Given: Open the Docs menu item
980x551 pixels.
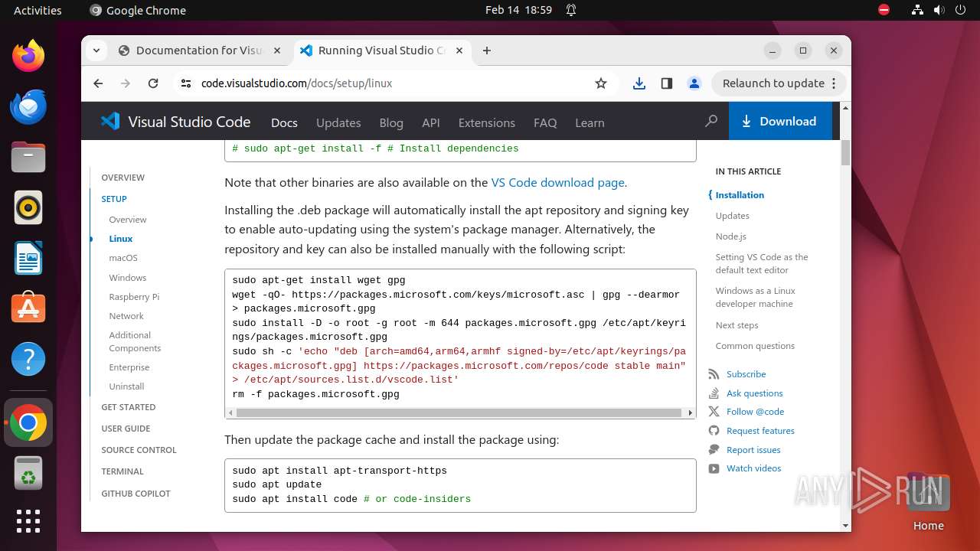Looking at the screenshot, I should click(284, 122).
